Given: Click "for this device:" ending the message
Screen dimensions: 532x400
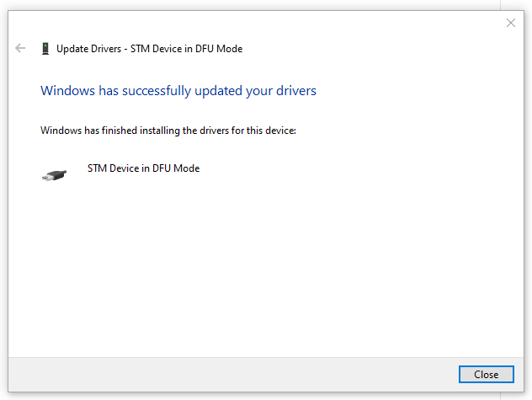Looking at the screenshot, I should 266,131.
